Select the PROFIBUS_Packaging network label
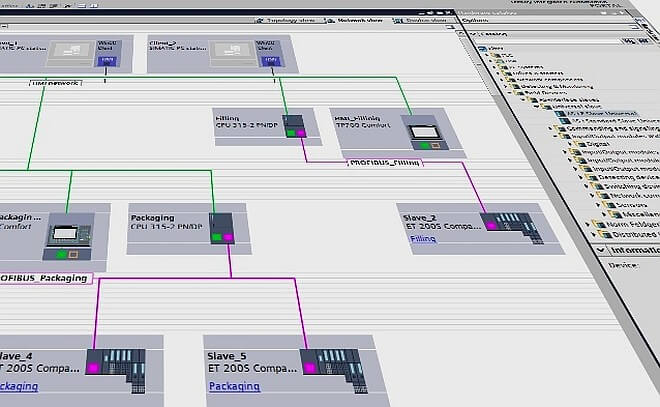 tap(44, 278)
